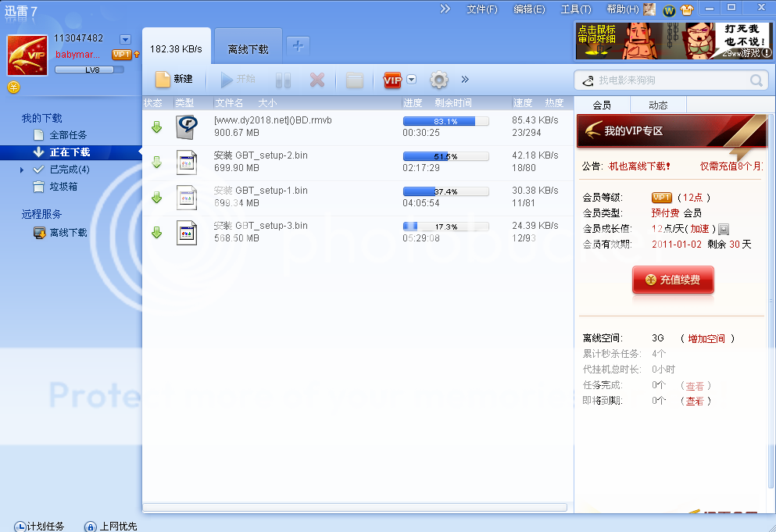
Task: Switch to the 离线下载 tab
Action: [249, 49]
